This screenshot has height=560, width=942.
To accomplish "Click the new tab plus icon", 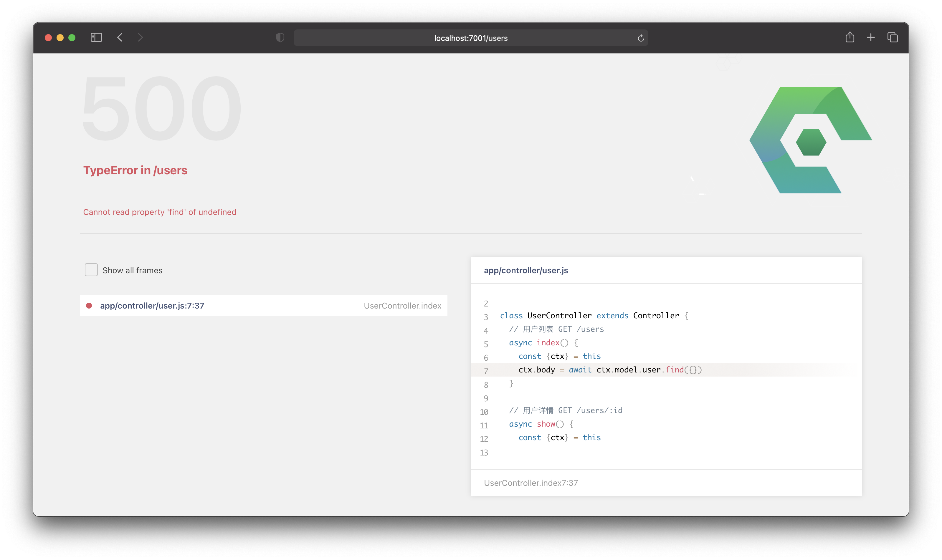I will pyautogui.click(x=870, y=38).
